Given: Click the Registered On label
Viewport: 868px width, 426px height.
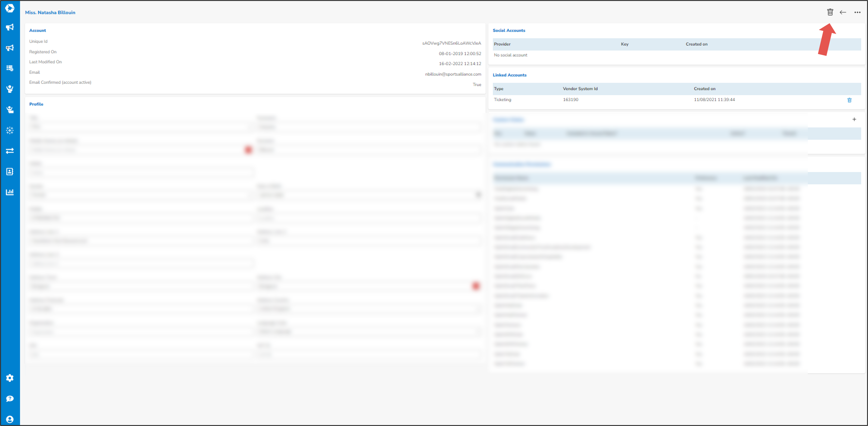Looking at the screenshot, I should click(x=43, y=52).
